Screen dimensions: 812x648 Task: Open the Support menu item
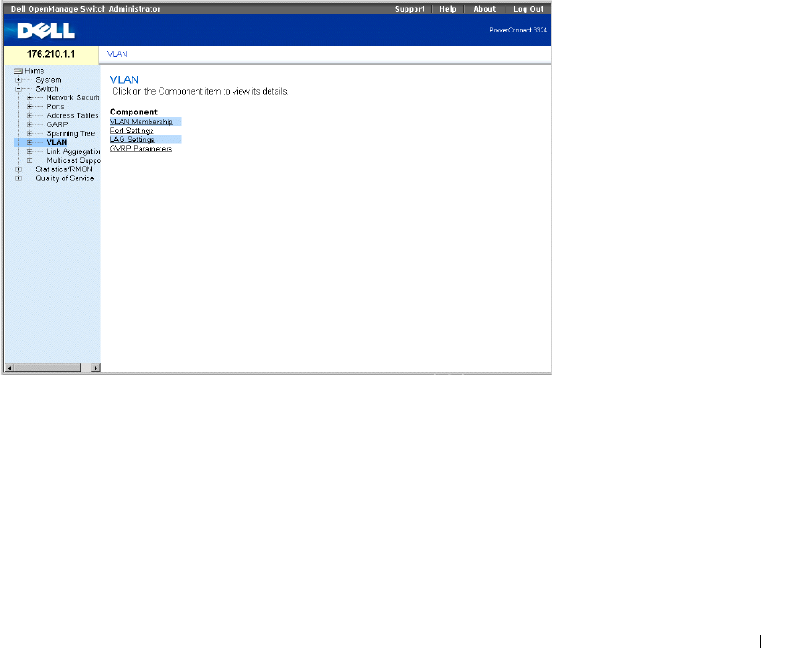tap(409, 9)
